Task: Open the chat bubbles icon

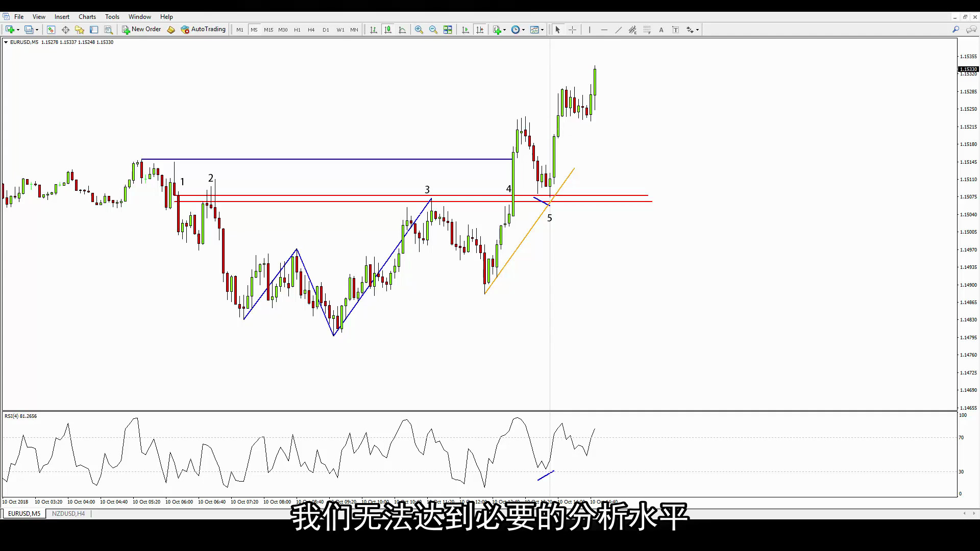Action: click(971, 30)
